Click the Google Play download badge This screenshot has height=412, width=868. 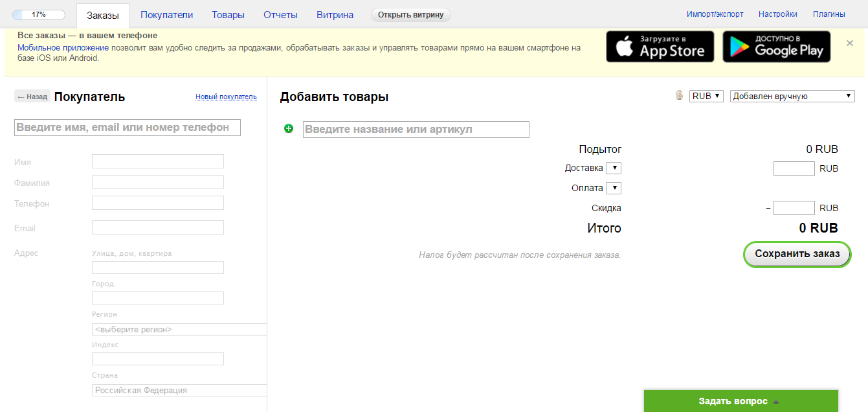[x=776, y=46]
